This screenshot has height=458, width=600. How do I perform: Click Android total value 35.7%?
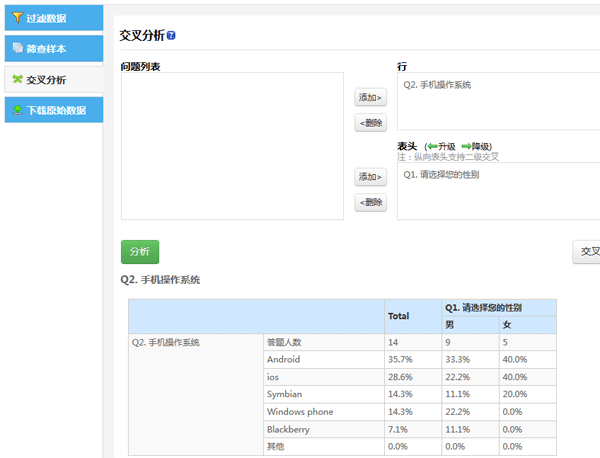pyautogui.click(x=400, y=359)
